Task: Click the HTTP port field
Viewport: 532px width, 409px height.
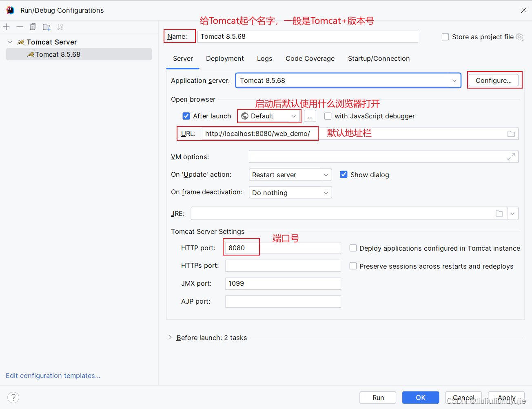Action: click(283, 248)
